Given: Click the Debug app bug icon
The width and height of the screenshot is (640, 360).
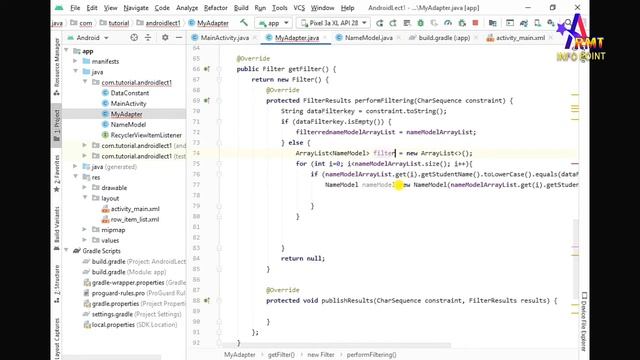Looking at the screenshot, I should point(420,23).
